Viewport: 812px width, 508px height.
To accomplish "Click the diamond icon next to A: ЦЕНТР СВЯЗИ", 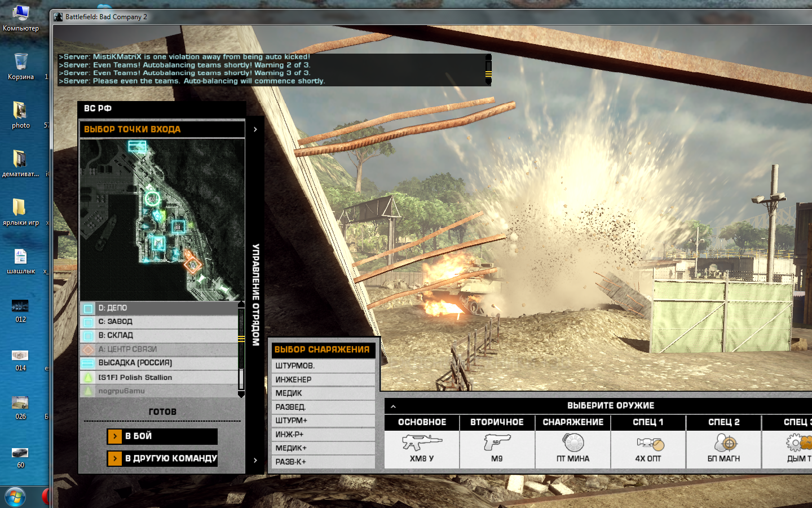I will pyautogui.click(x=88, y=349).
